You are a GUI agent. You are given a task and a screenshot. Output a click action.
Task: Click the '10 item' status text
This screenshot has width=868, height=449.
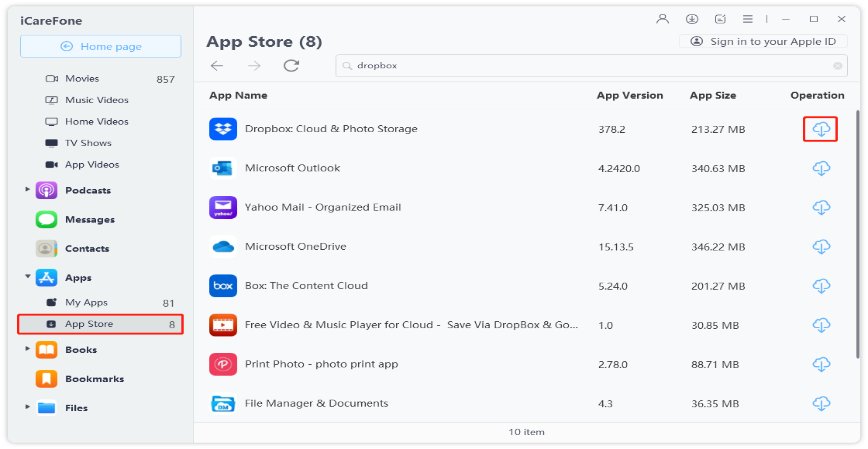pos(526,432)
